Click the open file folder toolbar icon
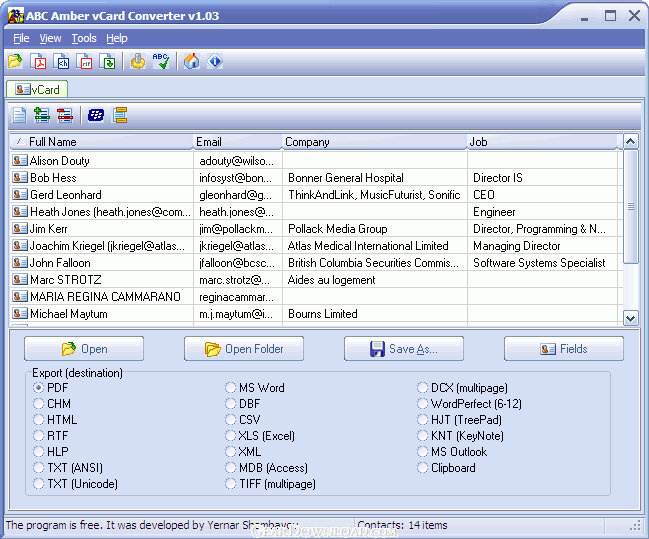The width and height of the screenshot is (649, 539). [x=15, y=61]
